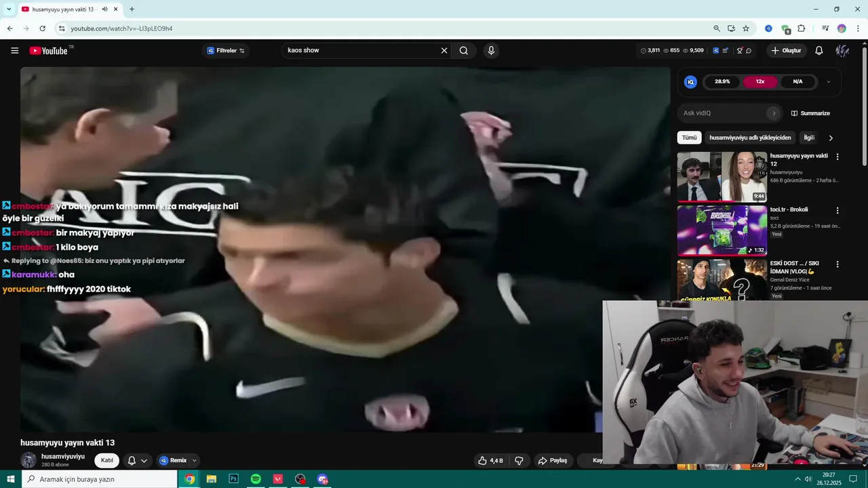Click Summarize in the vidIQ panel

click(x=810, y=113)
